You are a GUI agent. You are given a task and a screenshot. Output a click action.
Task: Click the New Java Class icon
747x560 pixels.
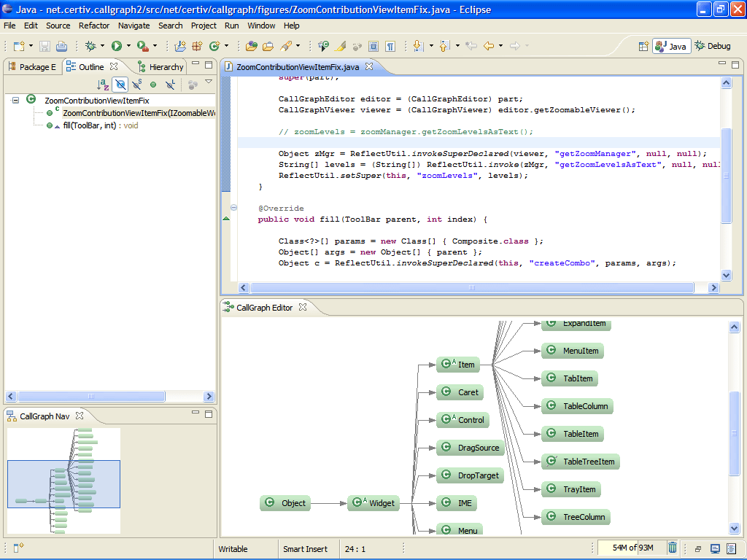click(x=214, y=46)
